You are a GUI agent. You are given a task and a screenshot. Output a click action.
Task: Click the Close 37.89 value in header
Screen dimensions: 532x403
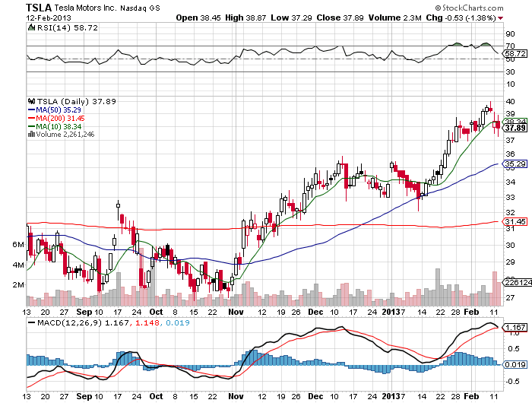pos(340,18)
